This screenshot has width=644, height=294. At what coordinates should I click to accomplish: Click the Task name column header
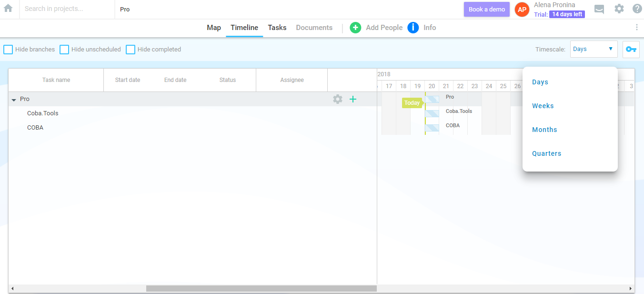56,80
